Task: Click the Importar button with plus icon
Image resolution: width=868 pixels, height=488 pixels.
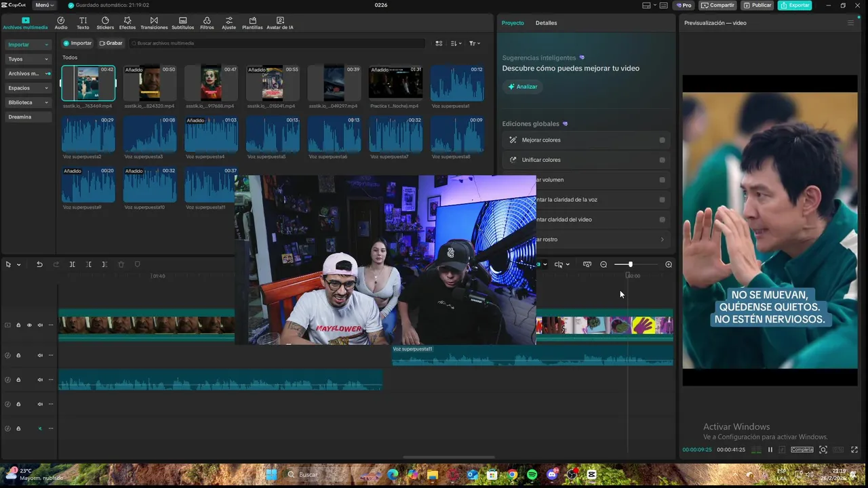Action: point(77,43)
